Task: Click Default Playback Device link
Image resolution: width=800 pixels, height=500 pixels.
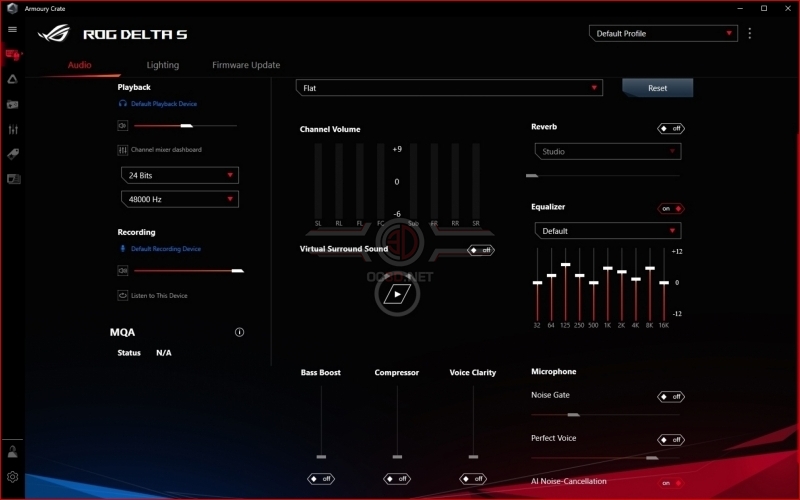Action: (164, 104)
